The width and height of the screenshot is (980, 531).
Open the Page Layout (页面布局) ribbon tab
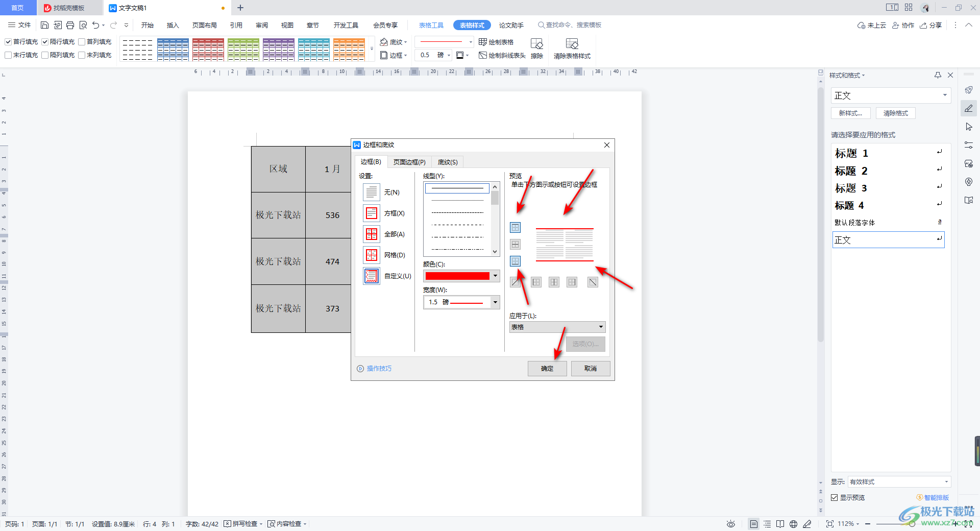point(205,25)
